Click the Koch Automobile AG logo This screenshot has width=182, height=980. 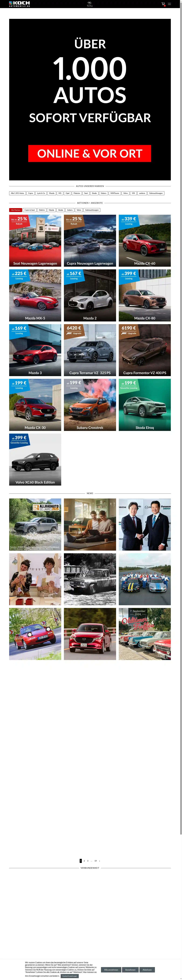pos(19,4)
